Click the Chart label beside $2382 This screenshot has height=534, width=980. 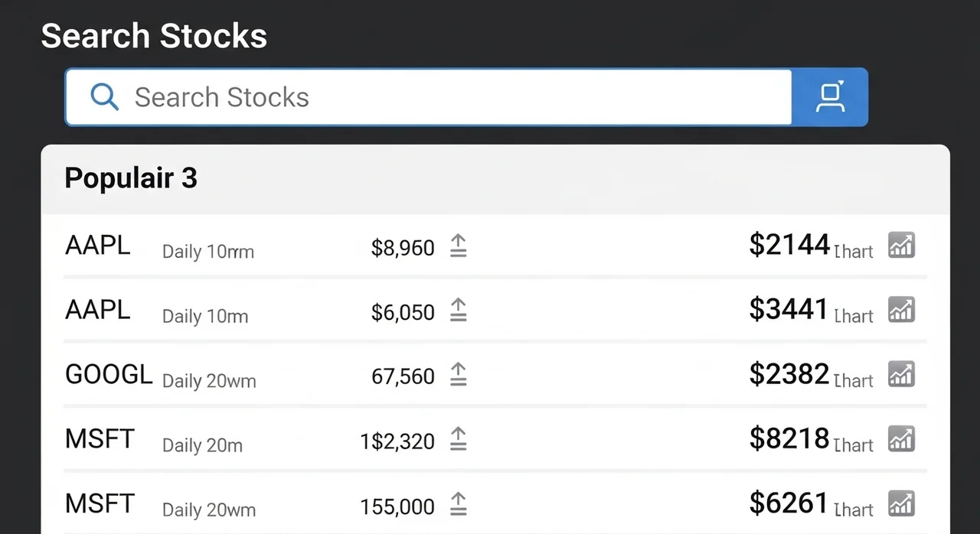(854, 380)
